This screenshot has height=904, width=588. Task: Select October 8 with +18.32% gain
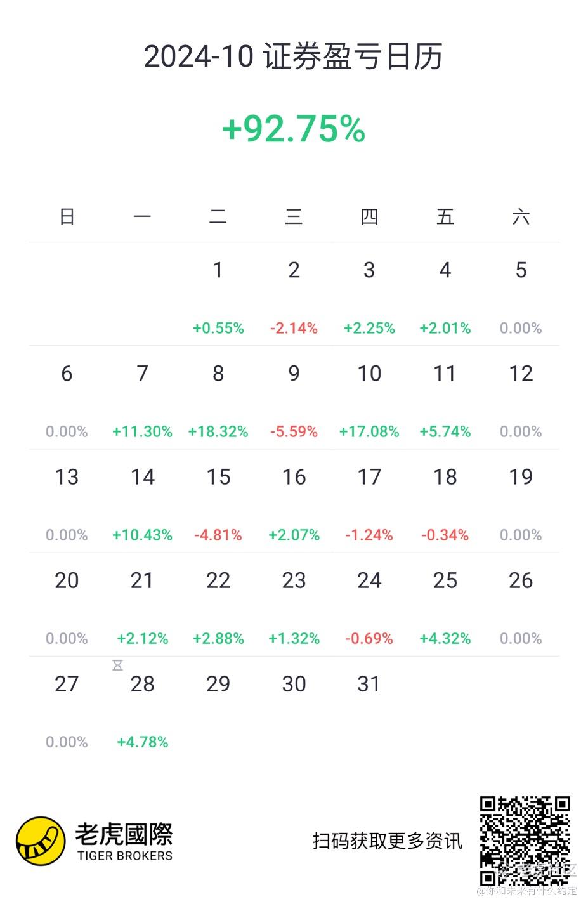[218, 398]
